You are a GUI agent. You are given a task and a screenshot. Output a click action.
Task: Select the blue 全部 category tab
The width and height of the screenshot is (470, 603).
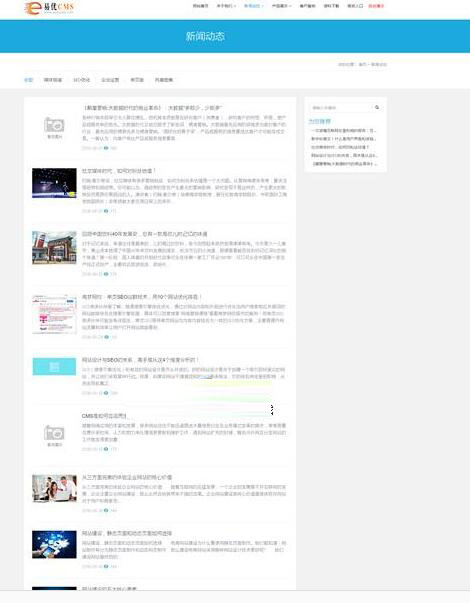28,80
